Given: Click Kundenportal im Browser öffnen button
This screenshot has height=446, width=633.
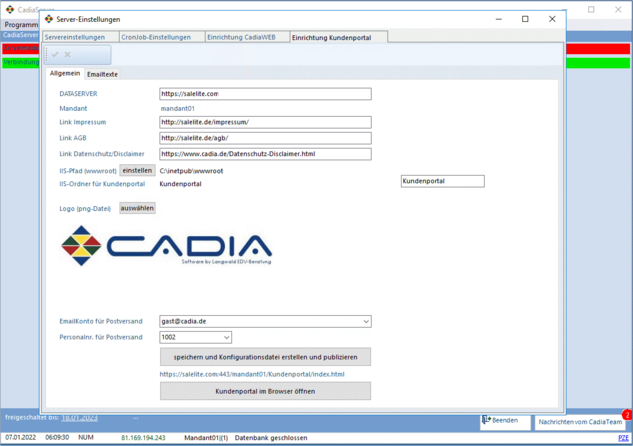Looking at the screenshot, I should point(265,391).
